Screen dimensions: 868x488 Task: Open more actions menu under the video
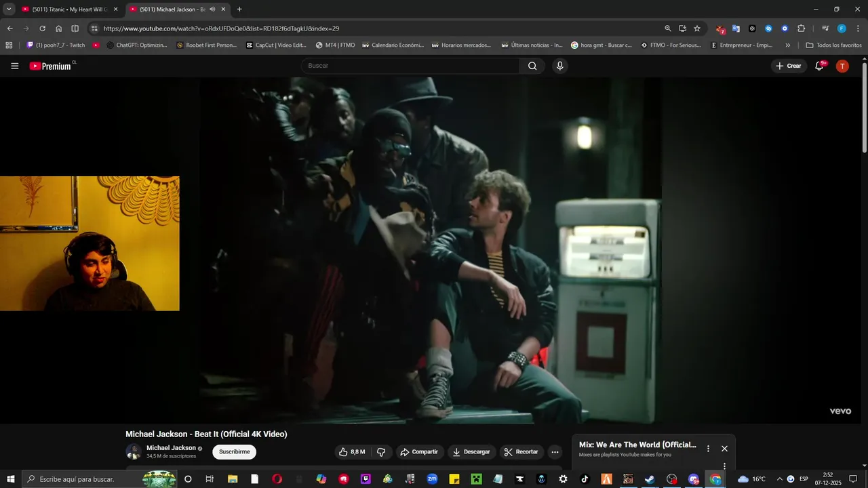coord(555,452)
